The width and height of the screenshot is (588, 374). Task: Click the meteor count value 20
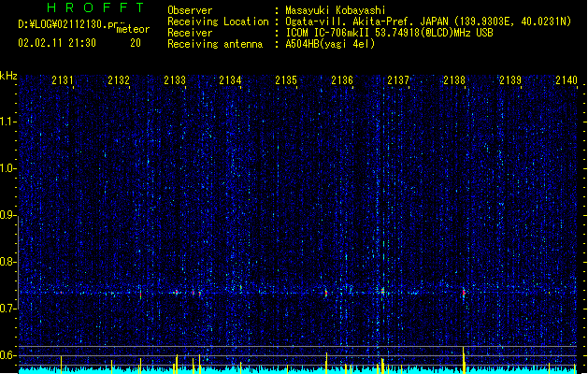[x=136, y=43]
